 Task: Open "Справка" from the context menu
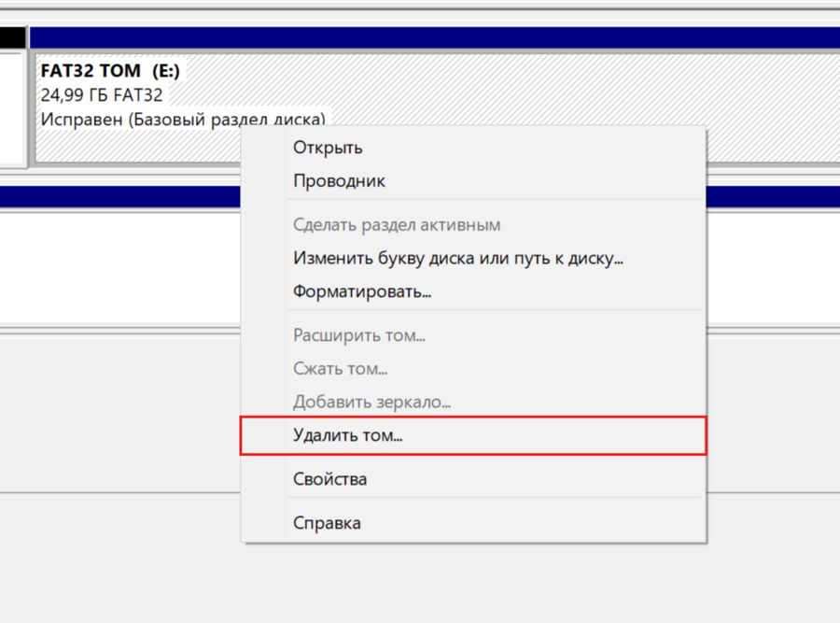click(327, 523)
